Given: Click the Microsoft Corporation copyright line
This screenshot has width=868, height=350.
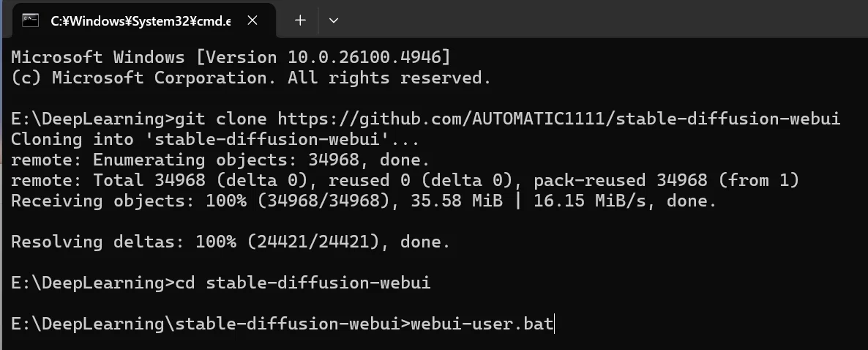Looking at the screenshot, I should pyautogui.click(x=251, y=78).
